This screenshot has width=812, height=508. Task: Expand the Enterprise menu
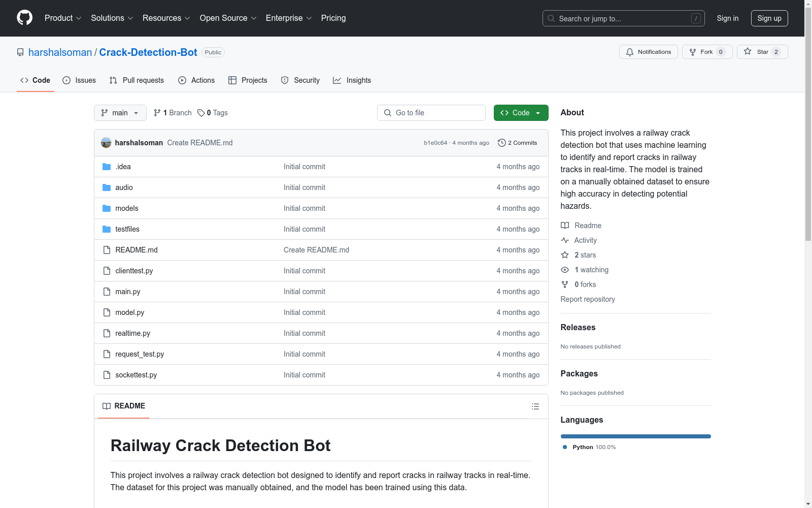(289, 18)
